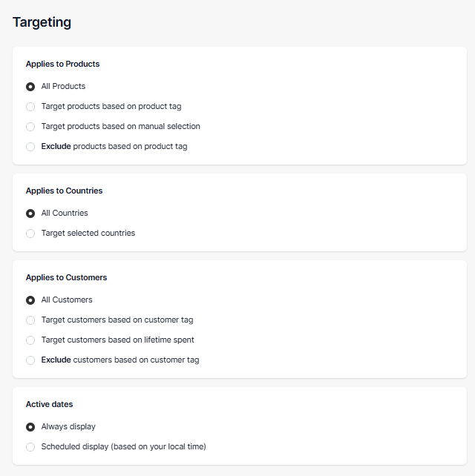Image resolution: width=475 pixels, height=476 pixels.
Task: Choose Target selected countries option
Action: click(x=30, y=234)
